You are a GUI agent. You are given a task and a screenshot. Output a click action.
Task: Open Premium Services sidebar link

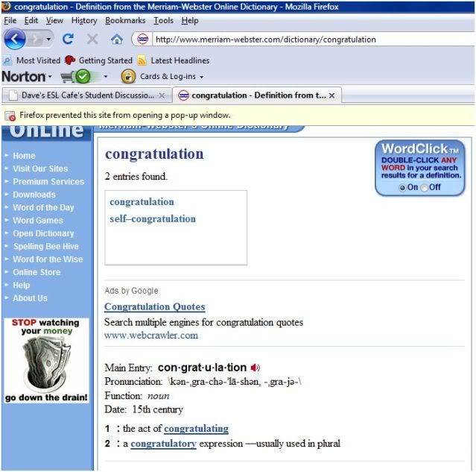tap(48, 181)
